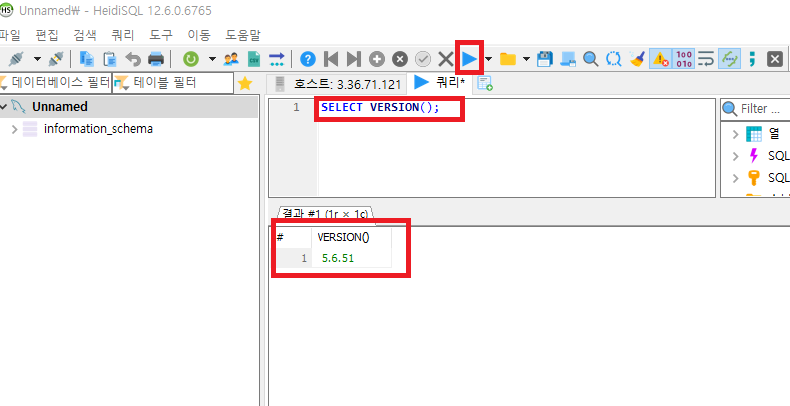
Task: Select the Unnamed session in the tree
Action: tap(59, 107)
